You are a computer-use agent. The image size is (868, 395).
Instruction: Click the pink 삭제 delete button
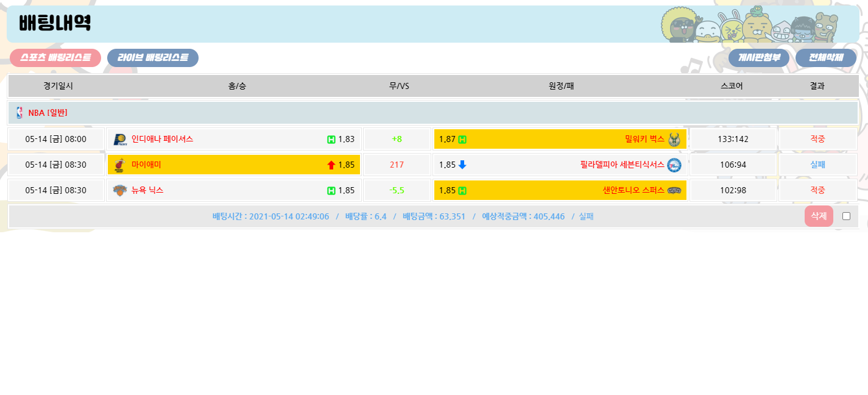coord(819,216)
